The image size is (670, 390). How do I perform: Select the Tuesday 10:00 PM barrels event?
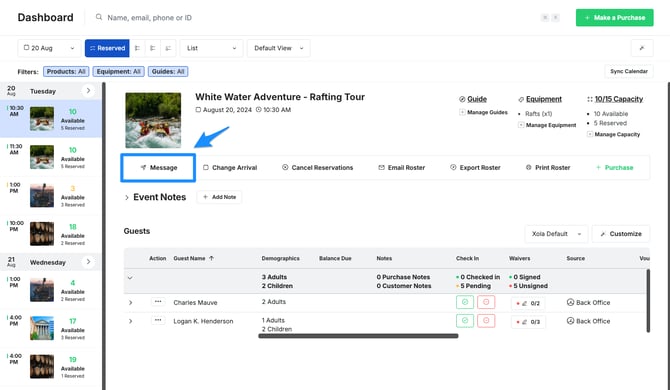point(51,234)
